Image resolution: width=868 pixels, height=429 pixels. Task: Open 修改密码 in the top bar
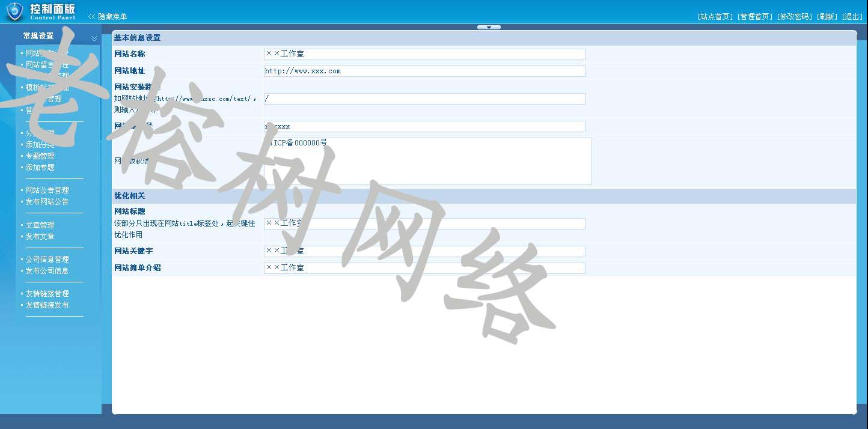tap(795, 17)
